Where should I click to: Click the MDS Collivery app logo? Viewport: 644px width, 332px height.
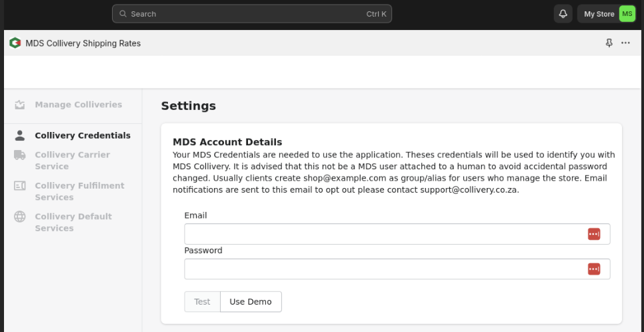15,43
